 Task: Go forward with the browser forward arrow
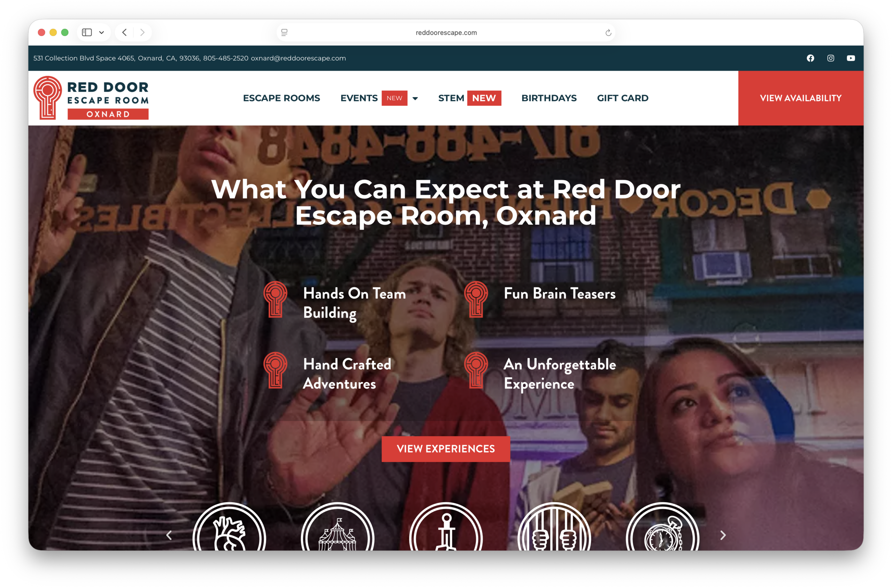(142, 33)
